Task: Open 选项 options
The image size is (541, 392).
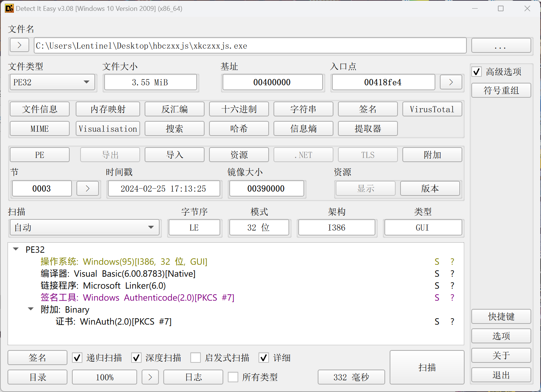Action: (x=501, y=336)
